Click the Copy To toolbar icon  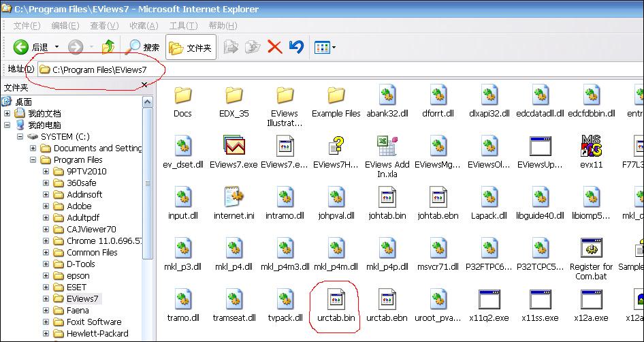click(x=252, y=47)
